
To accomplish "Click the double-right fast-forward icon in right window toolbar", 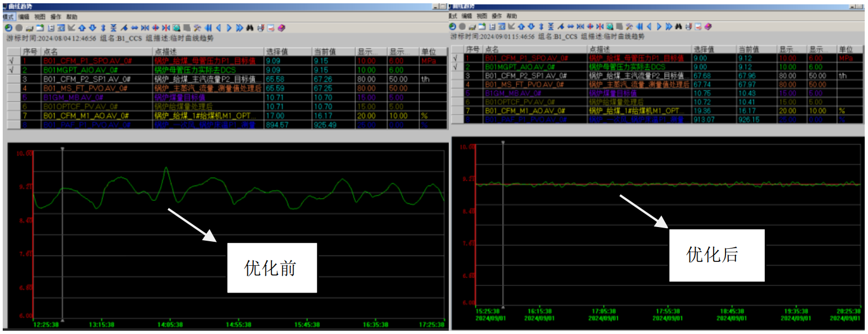I will (x=669, y=26).
